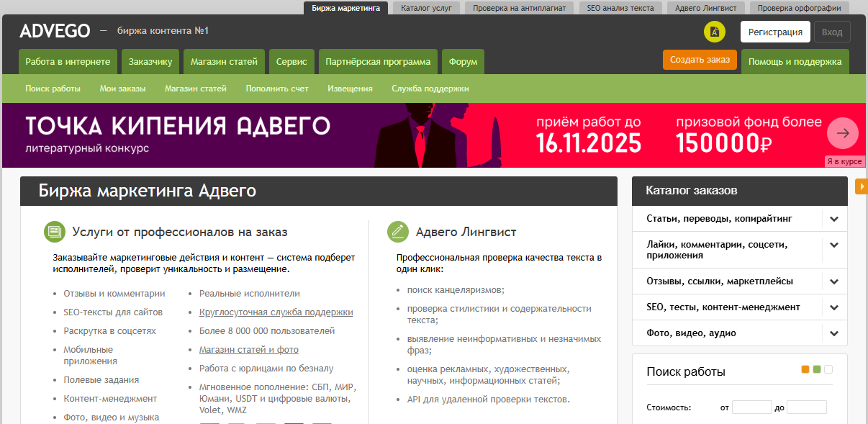
Task: Click the yellow document icon beside Регистрация
Action: (715, 32)
